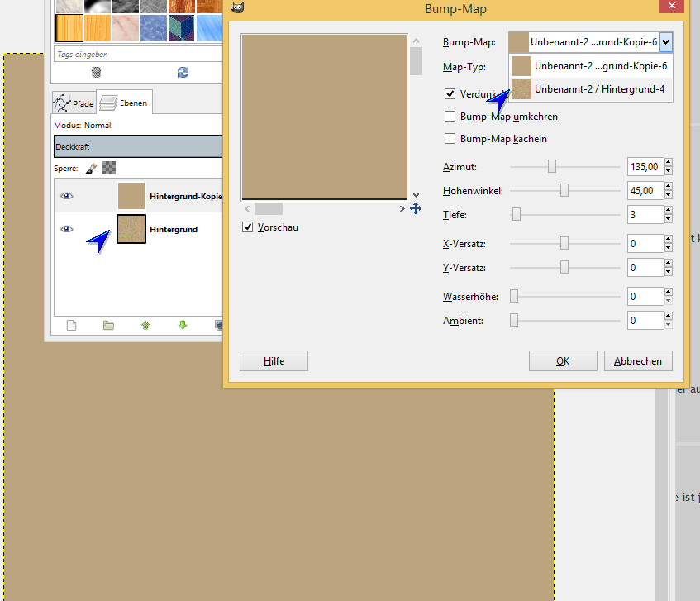The width and height of the screenshot is (700, 601).
Task: Increase Wasserhöhe with up arrow
Action: 669,292
